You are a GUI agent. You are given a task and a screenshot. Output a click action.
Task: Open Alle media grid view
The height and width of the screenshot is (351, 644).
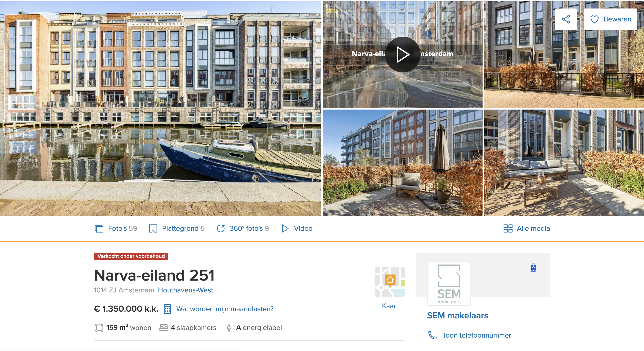click(527, 228)
